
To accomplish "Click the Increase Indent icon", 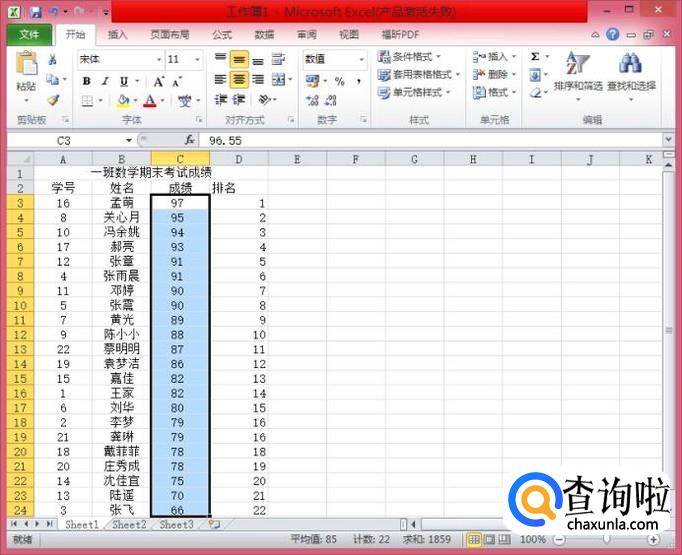I will tap(239, 100).
